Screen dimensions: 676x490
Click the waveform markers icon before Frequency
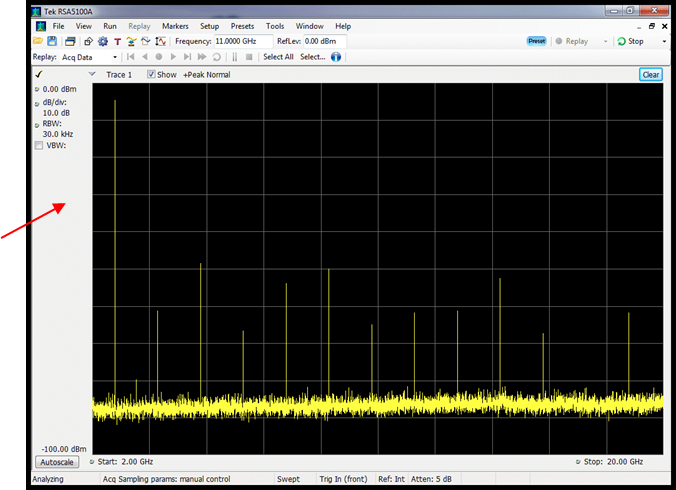161,42
